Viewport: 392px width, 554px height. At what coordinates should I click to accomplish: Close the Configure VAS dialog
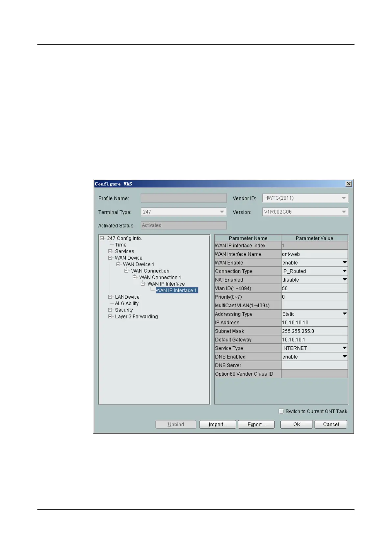pos(349,184)
